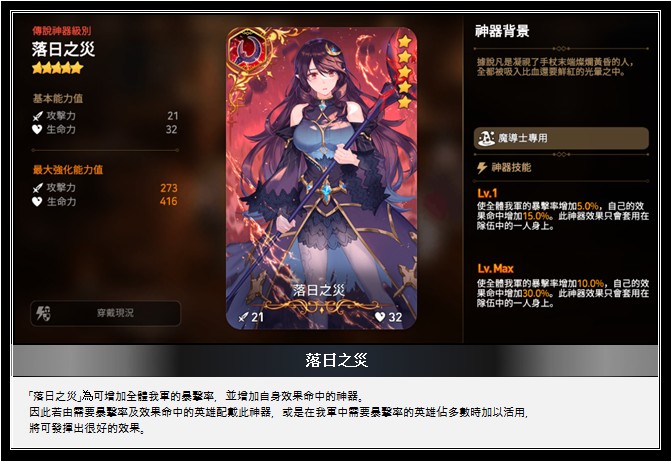Click the heart icon beside base 生命力
Viewport: 671px width, 461px height.
(x=37, y=129)
